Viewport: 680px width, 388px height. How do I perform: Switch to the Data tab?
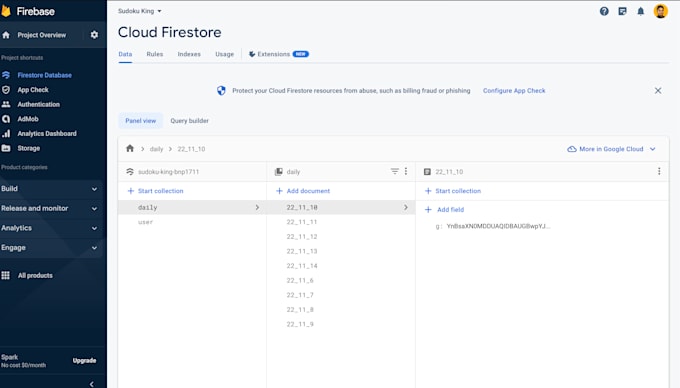point(125,54)
